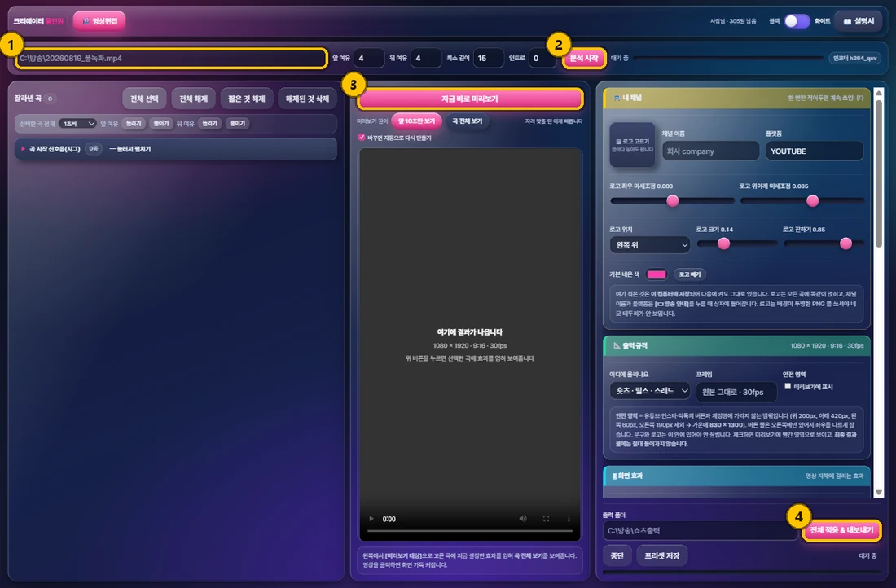Enable 미리보기에 표시 safe area checkbox
Screen dimensions: 896x588
[x=788, y=386]
